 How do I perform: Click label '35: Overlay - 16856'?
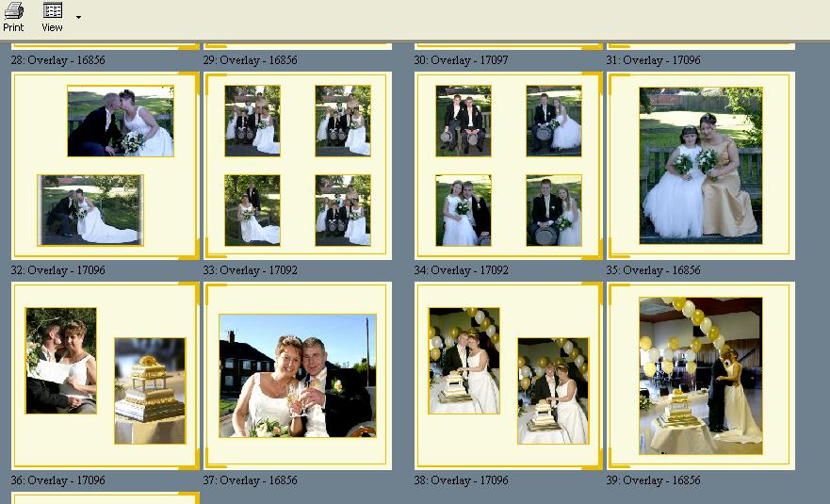coord(653,270)
